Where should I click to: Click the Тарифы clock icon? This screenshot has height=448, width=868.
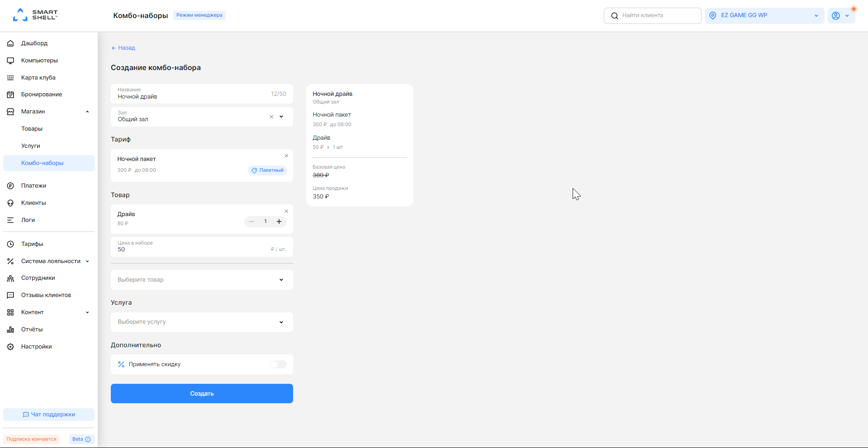point(10,244)
